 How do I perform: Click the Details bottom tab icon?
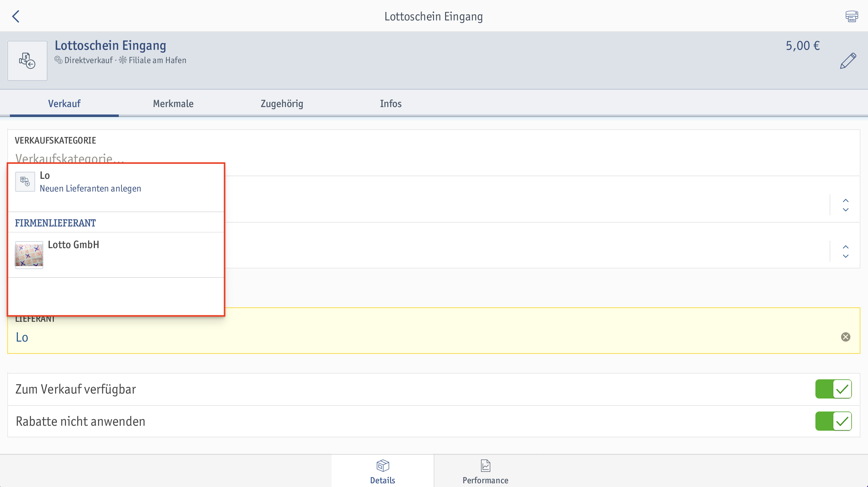381,466
